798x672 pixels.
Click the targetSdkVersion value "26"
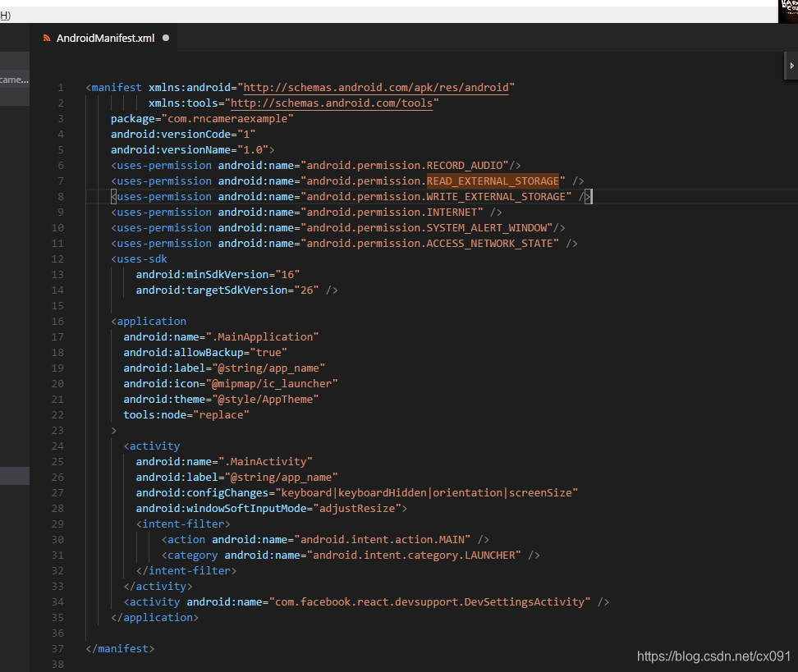point(306,290)
